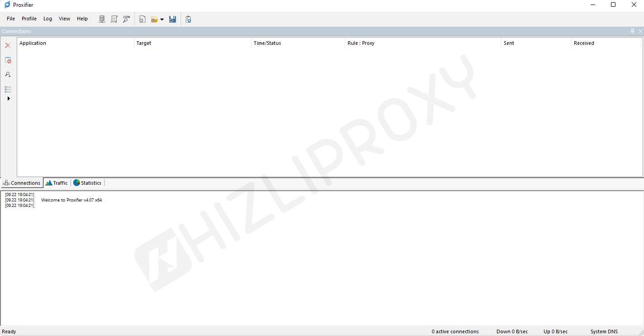This screenshot has height=336, width=644.
Task: Open the Log menu
Action: click(x=48, y=19)
